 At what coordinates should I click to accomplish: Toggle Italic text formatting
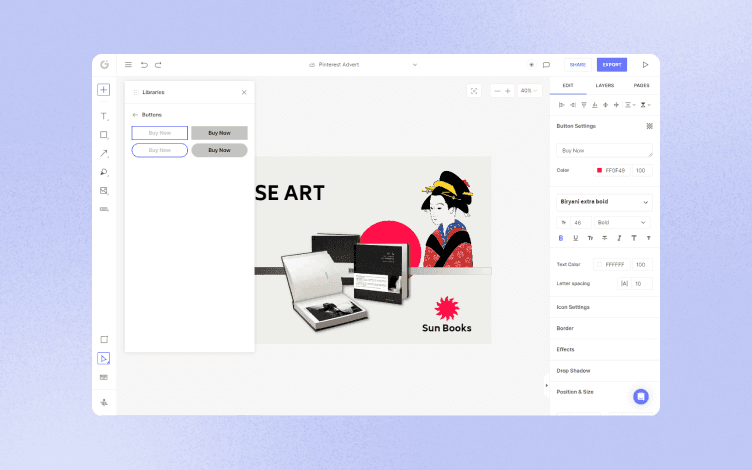tap(619, 238)
